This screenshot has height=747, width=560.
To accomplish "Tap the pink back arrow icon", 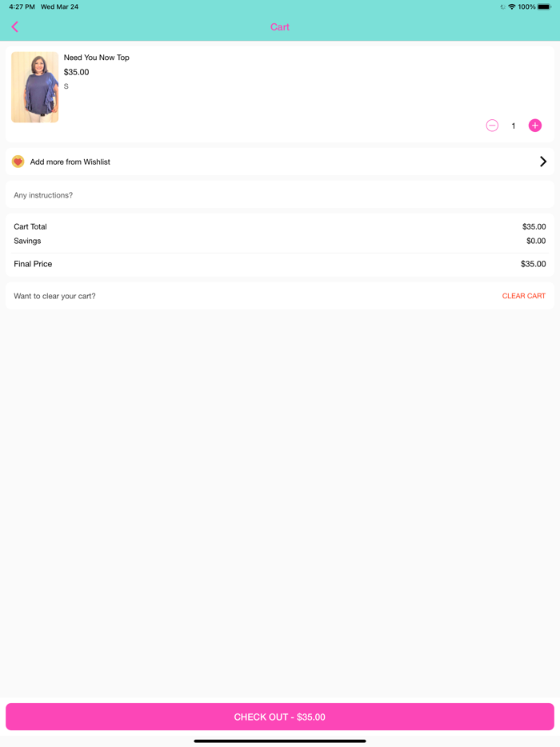I will click(x=15, y=27).
